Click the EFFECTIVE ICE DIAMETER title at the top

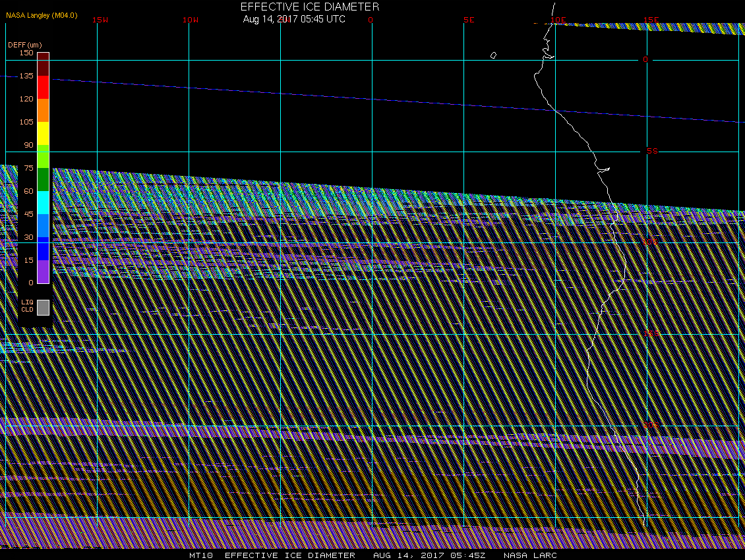click(x=310, y=7)
